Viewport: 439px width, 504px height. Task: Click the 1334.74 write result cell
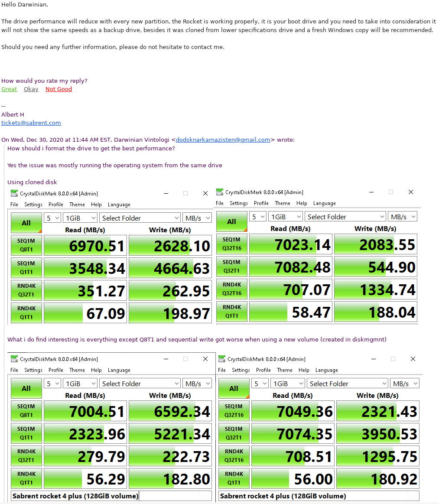[x=376, y=289]
